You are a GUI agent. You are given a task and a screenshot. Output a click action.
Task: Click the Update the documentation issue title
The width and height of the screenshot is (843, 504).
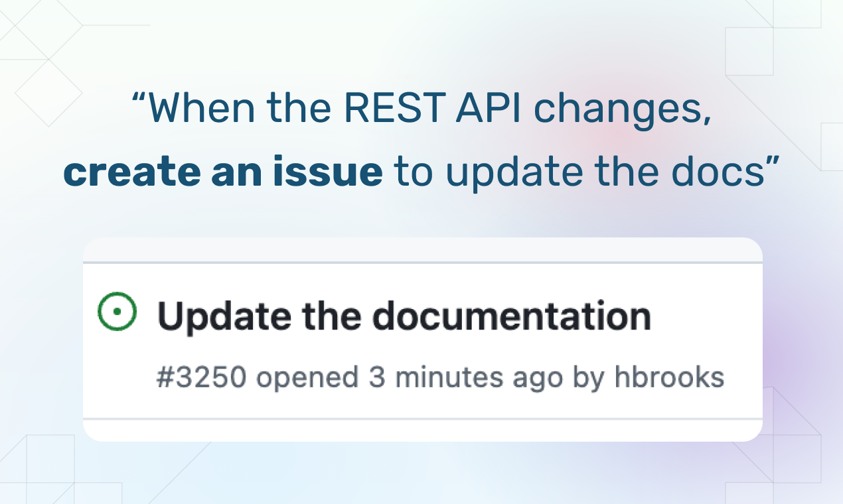tap(404, 314)
